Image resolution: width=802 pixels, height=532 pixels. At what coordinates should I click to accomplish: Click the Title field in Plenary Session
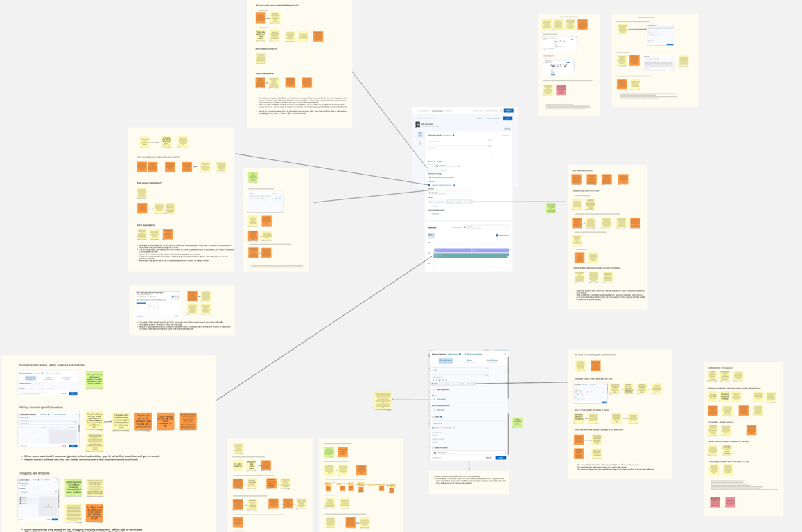[x=460, y=369]
